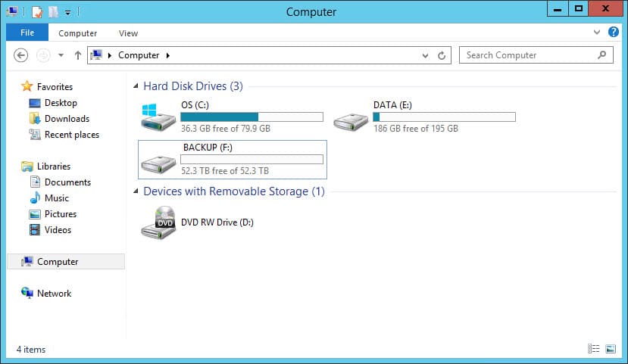Switch to the Computer ribbon tab
This screenshot has height=364, width=628.
(x=78, y=33)
